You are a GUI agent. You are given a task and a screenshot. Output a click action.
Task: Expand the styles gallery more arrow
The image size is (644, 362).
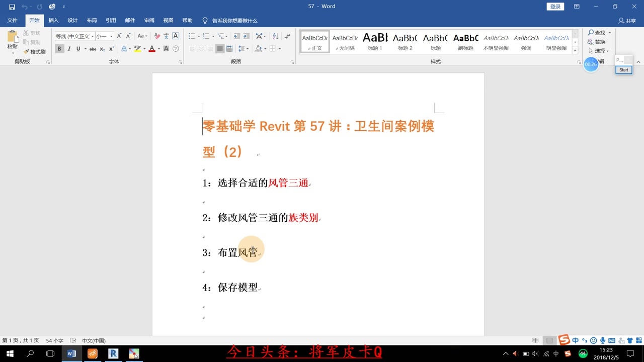pos(575,50)
